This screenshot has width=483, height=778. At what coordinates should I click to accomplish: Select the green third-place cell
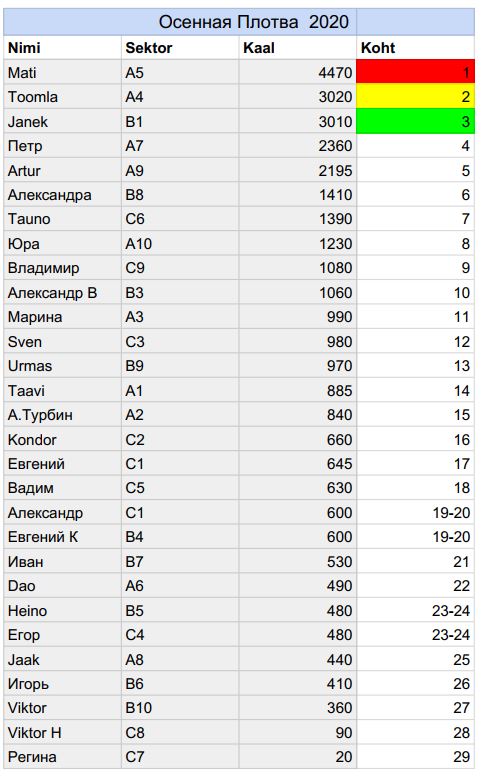pos(415,121)
